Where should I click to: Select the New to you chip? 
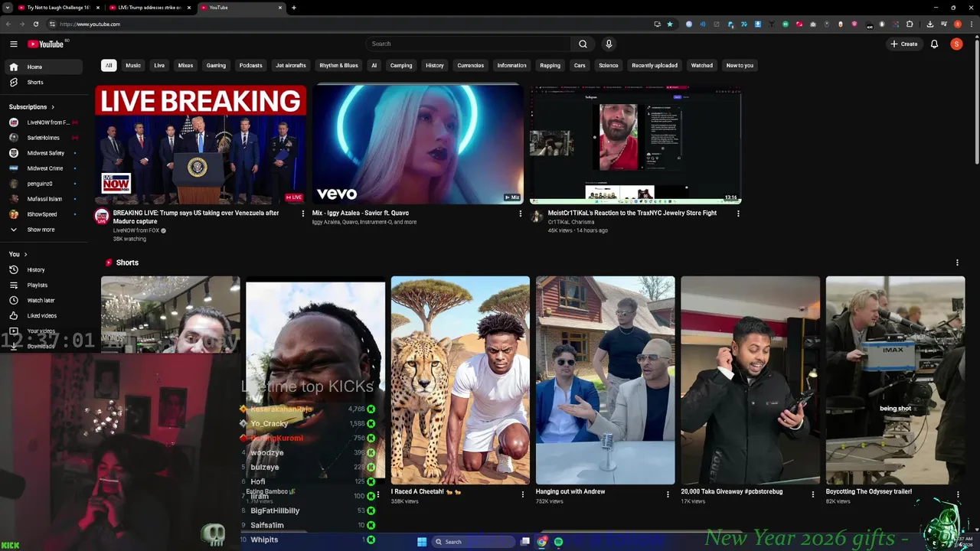(740, 65)
